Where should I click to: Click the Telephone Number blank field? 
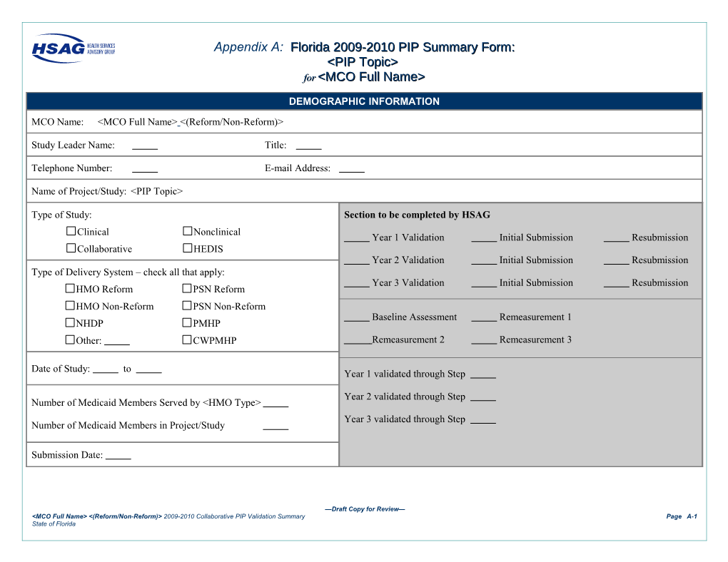tap(145, 169)
